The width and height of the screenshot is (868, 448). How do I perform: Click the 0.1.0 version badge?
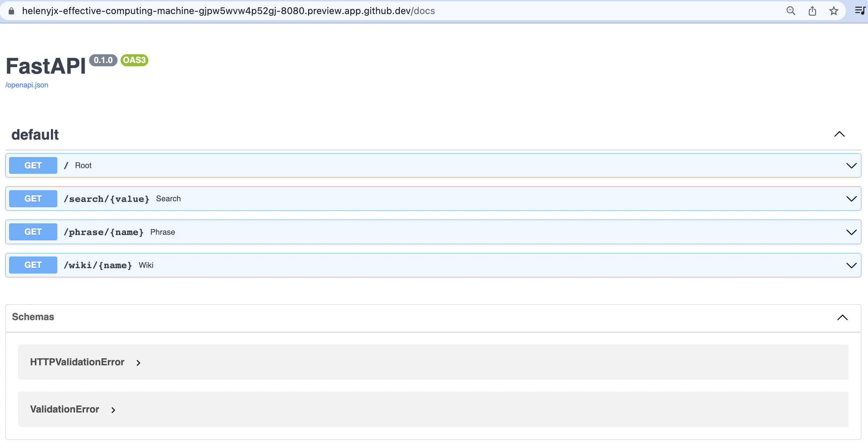[103, 60]
